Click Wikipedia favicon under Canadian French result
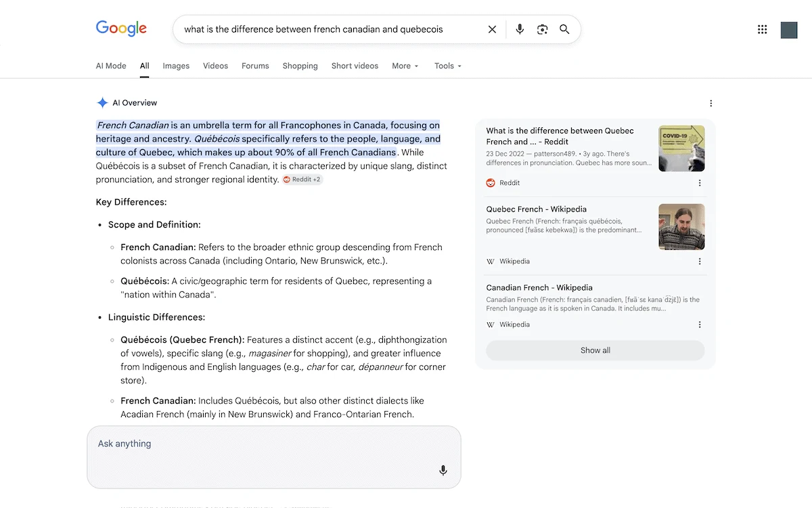 (x=491, y=324)
